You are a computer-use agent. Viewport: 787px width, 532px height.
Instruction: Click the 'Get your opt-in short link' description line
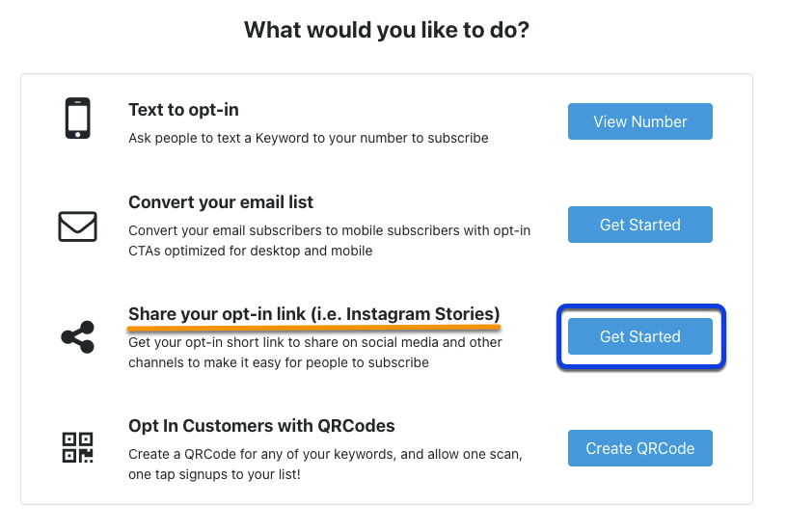point(315,342)
